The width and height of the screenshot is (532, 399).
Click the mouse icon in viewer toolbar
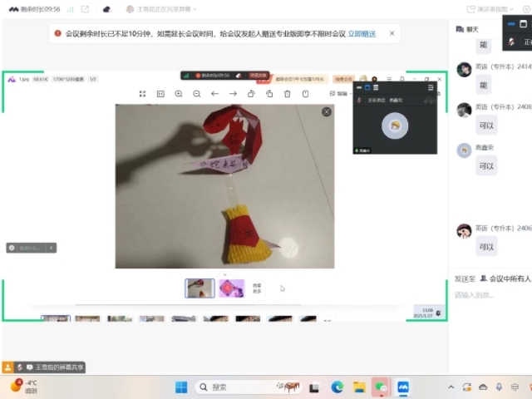click(305, 94)
